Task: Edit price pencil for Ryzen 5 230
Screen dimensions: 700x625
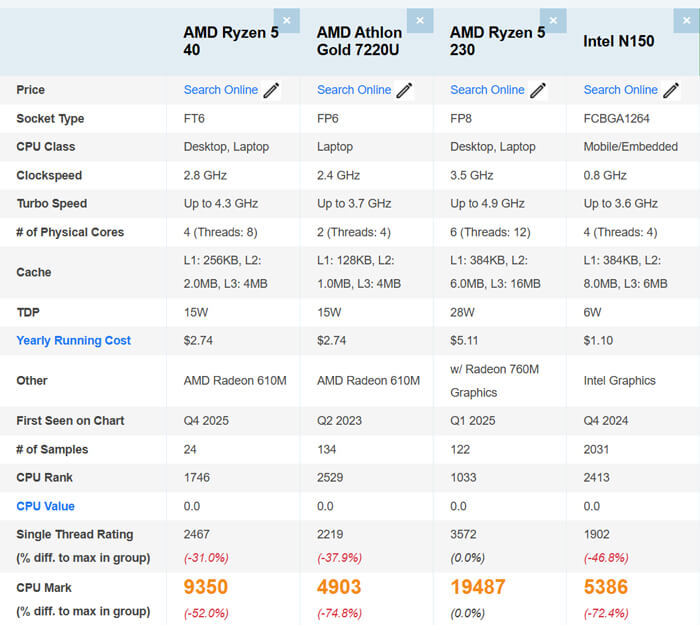Action: point(538,90)
